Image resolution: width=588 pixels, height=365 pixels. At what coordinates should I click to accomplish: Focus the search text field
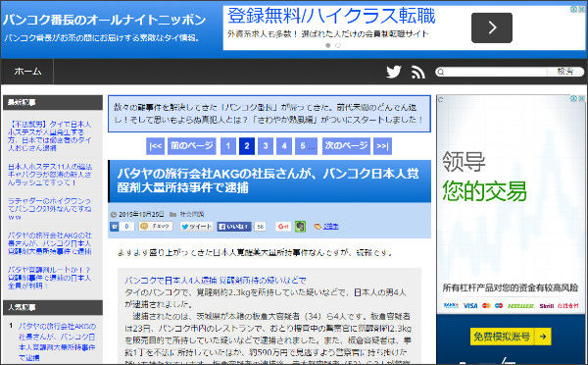[x=495, y=72]
